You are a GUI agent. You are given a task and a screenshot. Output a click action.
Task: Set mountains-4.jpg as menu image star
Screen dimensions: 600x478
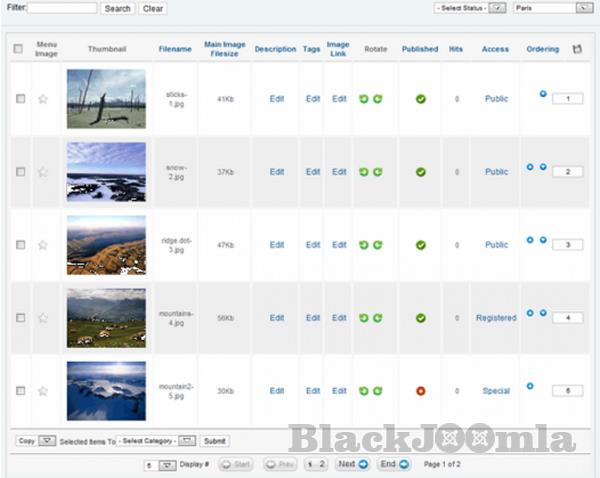[x=43, y=318]
